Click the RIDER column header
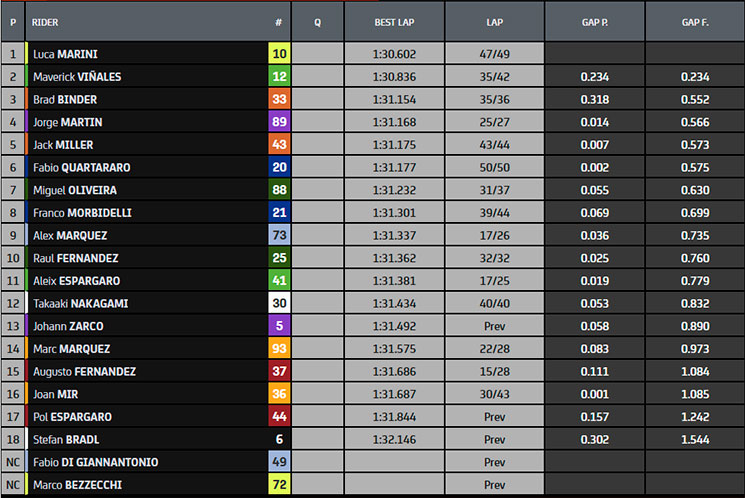Image resolution: width=745 pixels, height=498 pixels. 45,22
